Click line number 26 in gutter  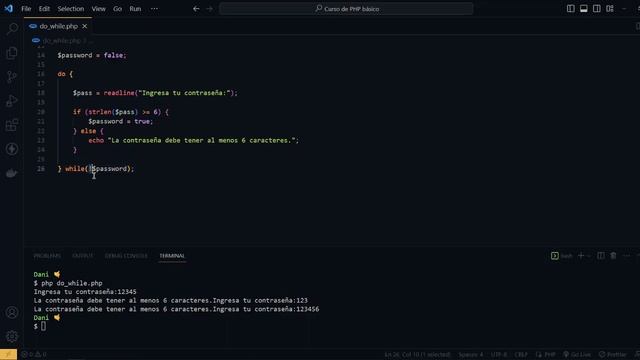point(41,169)
